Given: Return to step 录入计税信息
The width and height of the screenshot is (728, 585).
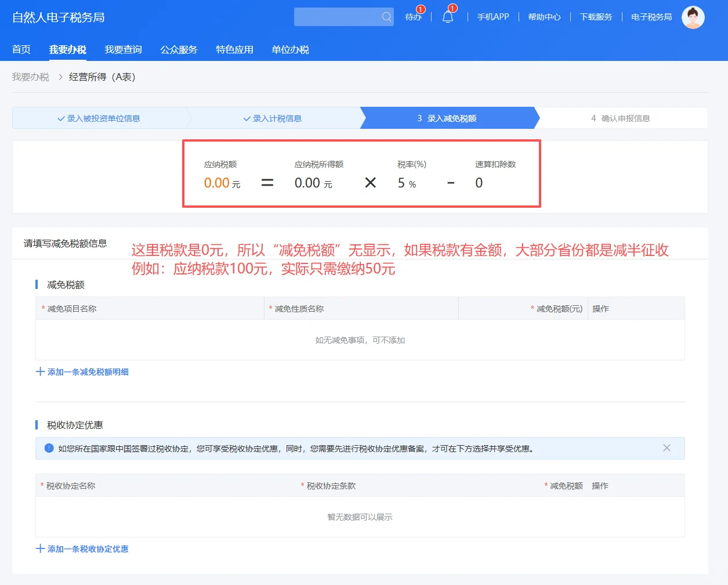Looking at the screenshot, I should 274,118.
